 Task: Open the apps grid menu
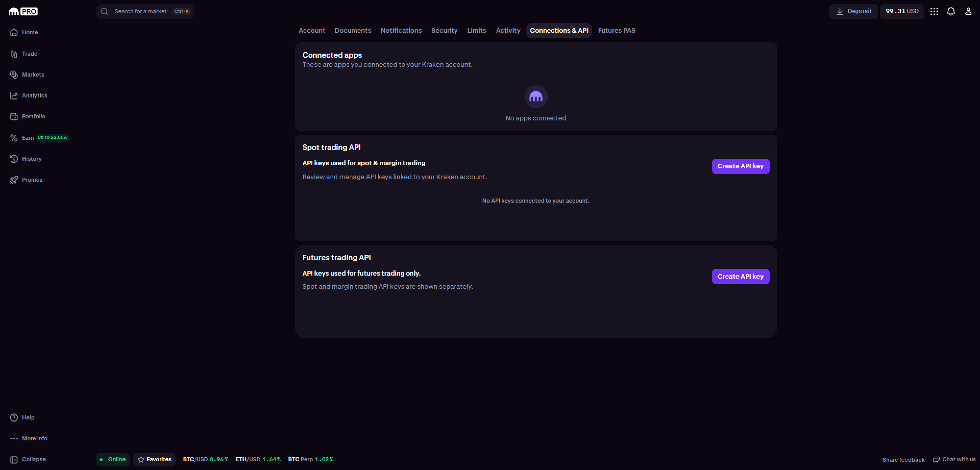pos(934,11)
